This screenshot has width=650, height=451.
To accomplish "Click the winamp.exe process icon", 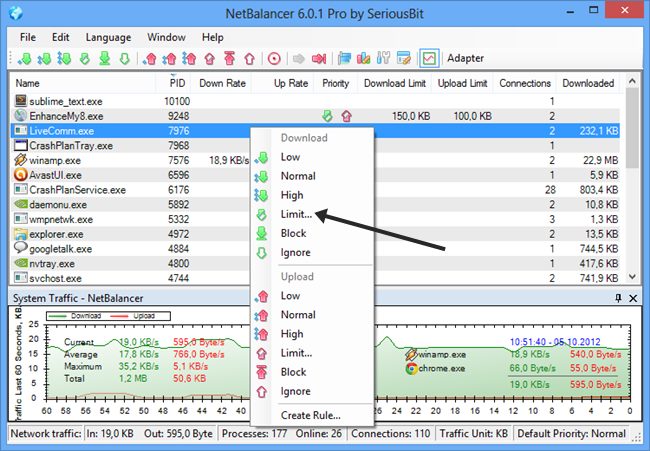I will pyautogui.click(x=22, y=160).
